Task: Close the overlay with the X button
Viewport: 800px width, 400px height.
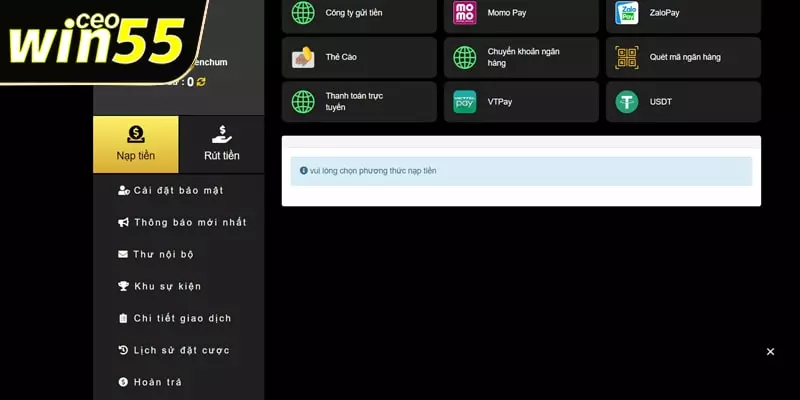Action: coord(770,352)
